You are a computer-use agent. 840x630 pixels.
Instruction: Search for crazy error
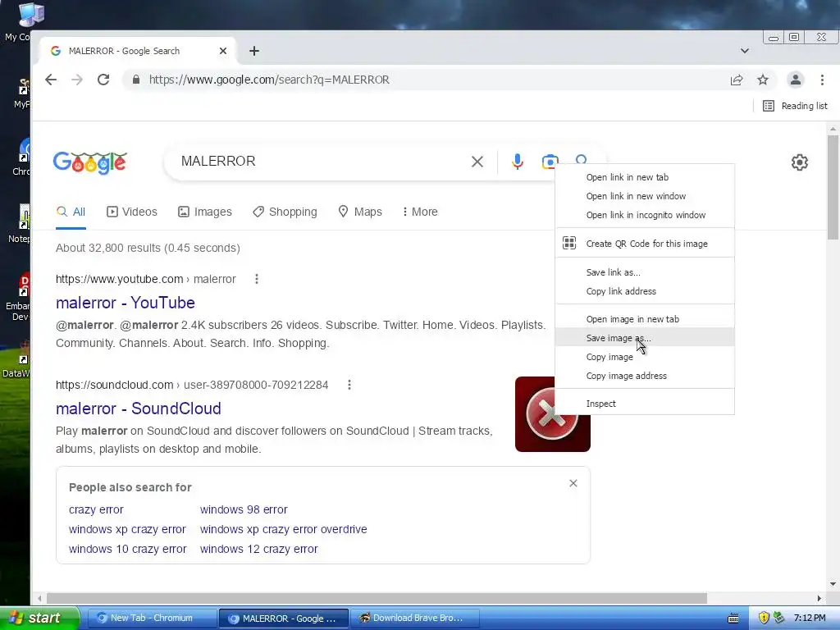tap(96, 509)
